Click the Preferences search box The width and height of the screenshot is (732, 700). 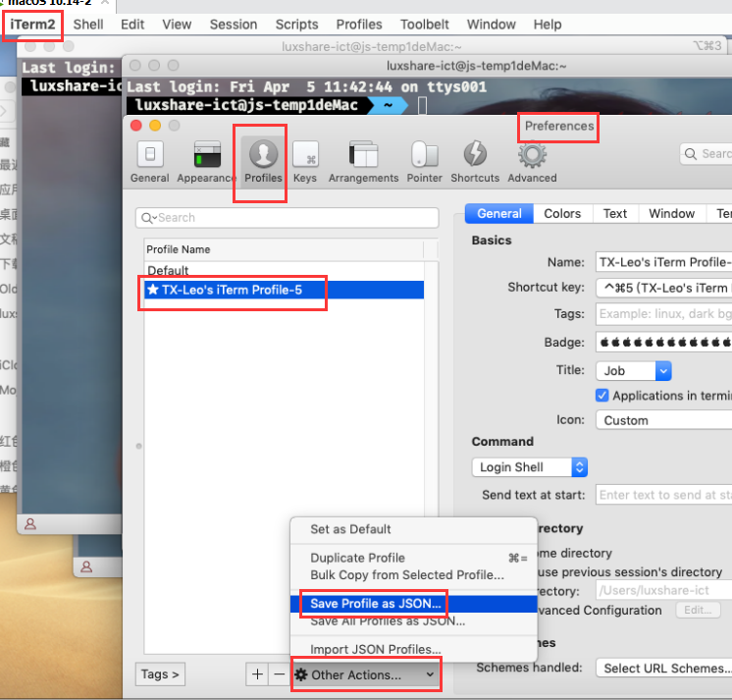(706, 153)
